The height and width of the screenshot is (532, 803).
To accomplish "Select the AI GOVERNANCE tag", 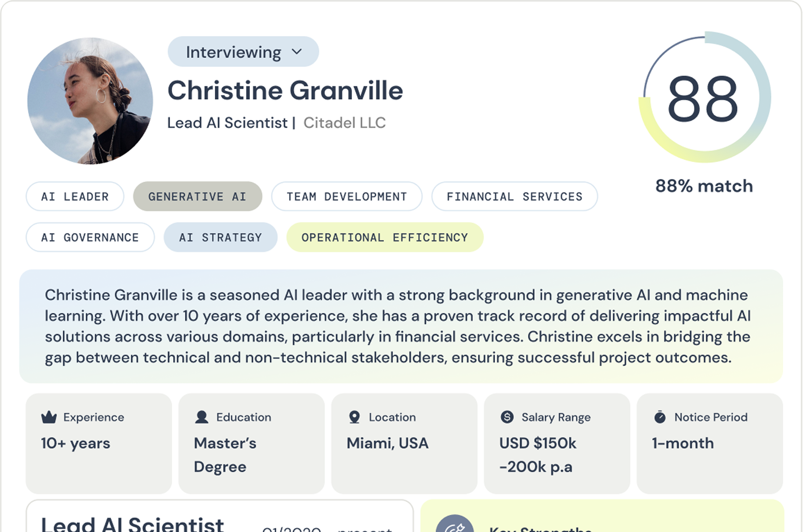I will click(x=90, y=237).
